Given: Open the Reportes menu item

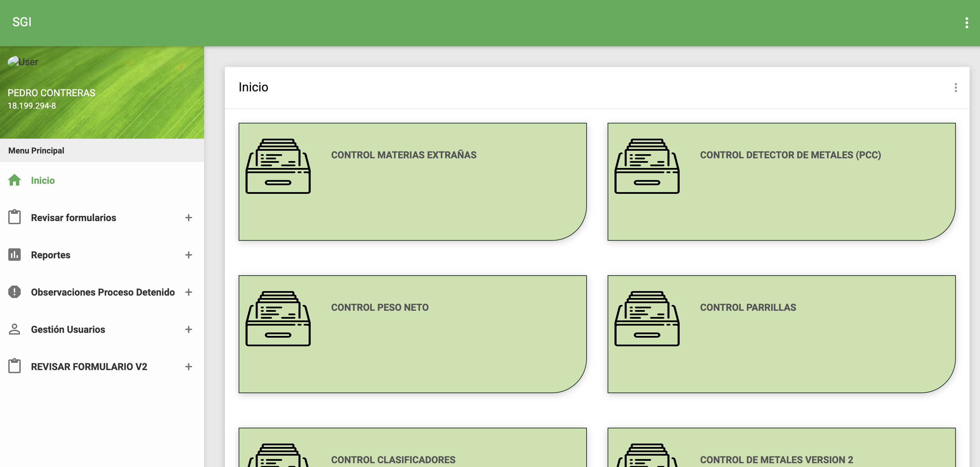Looking at the screenshot, I should (x=102, y=255).
